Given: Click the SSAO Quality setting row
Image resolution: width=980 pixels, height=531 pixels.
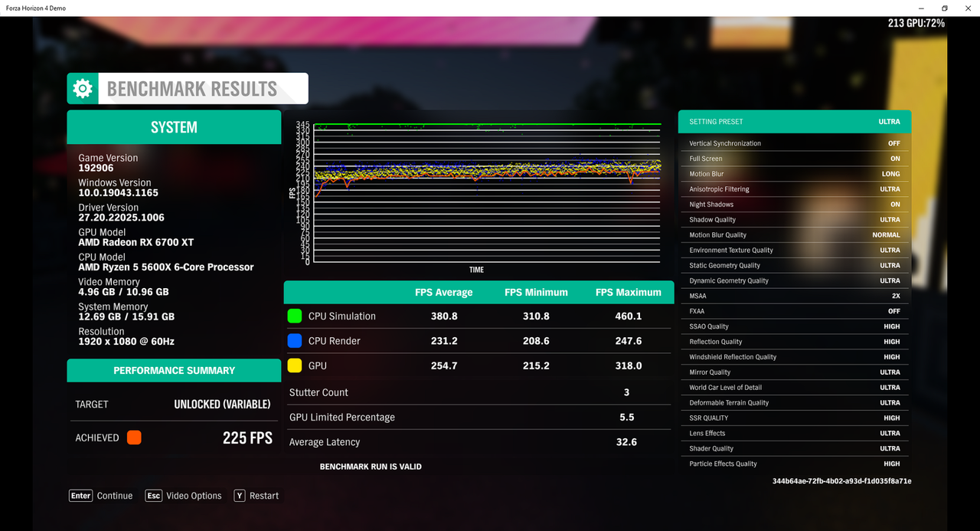Looking at the screenshot, I should tap(795, 326).
